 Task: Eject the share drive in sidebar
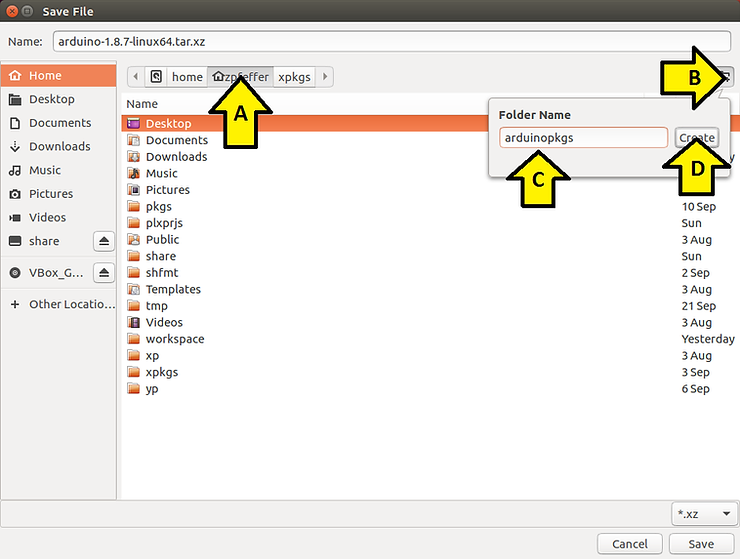point(103,241)
